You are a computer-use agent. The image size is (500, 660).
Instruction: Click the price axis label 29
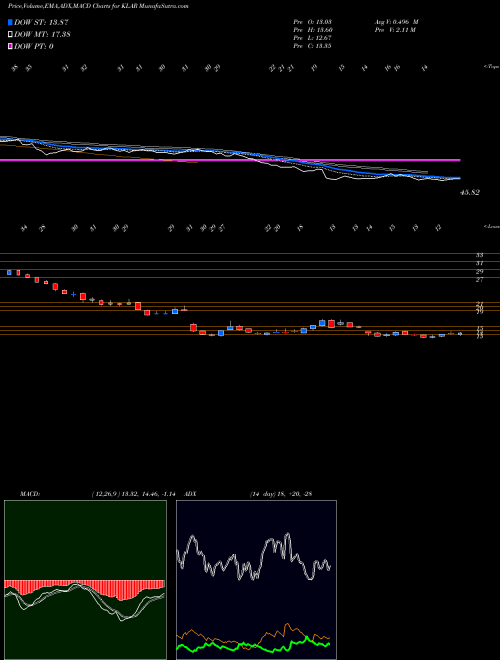point(479,271)
